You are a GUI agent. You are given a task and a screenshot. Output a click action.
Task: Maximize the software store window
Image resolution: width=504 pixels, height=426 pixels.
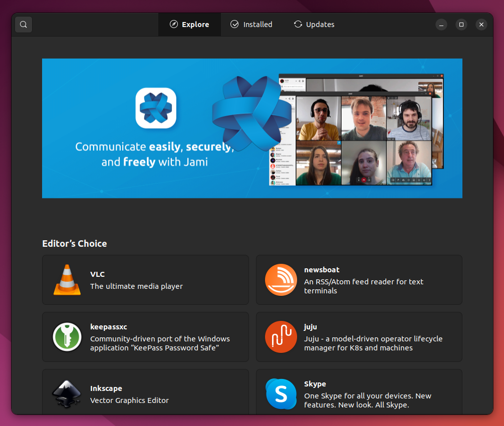pyautogui.click(x=461, y=25)
